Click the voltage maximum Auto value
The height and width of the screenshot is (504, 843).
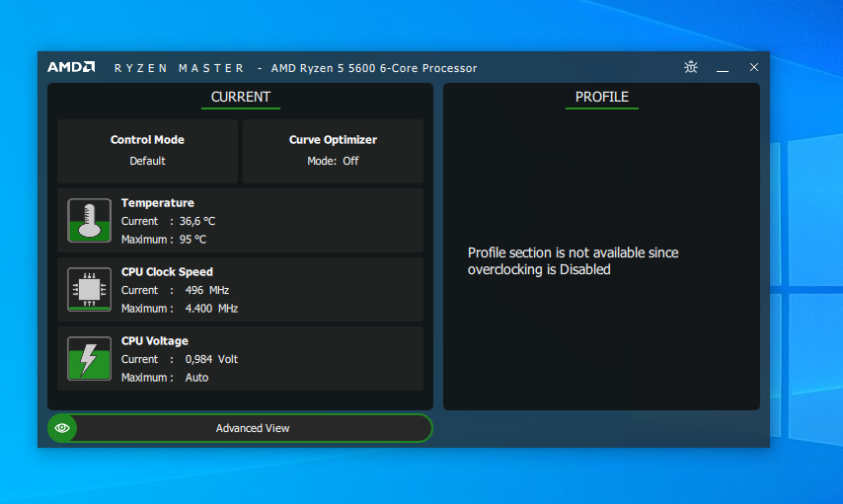196,378
